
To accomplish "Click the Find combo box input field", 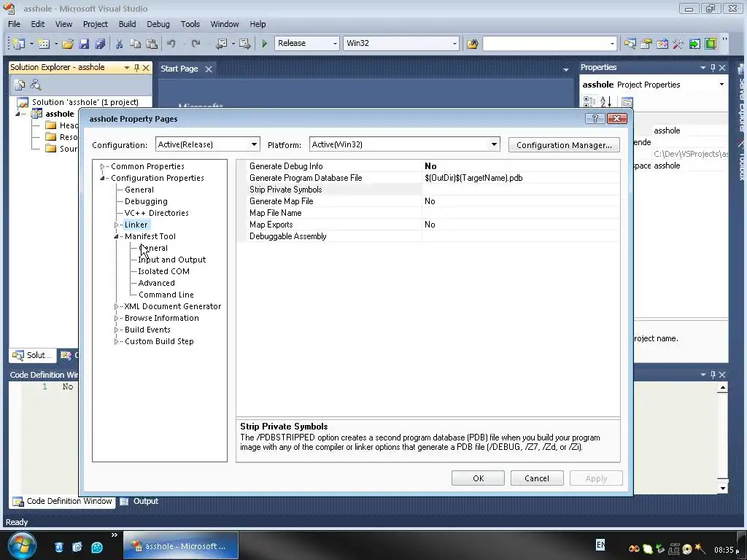I will [x=545, y=43].
